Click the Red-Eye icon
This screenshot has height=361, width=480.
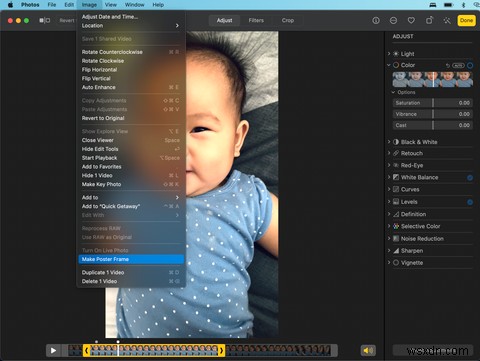(396, 165)
